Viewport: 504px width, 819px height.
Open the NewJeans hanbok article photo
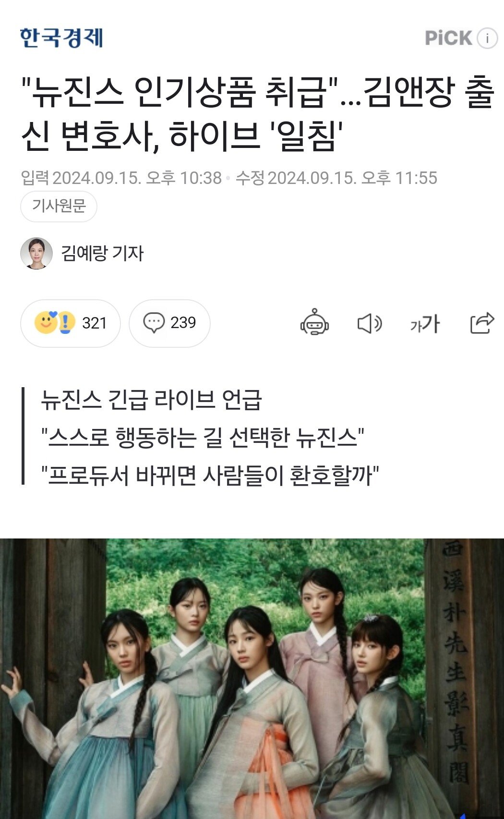tap(252, 678)
